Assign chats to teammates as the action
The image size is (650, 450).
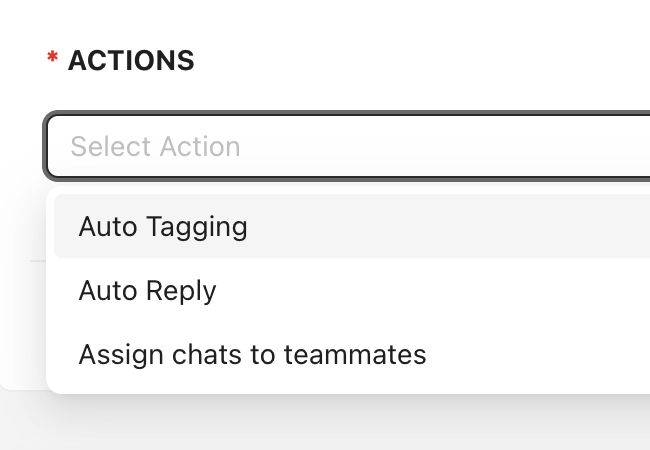coord(352,355)
